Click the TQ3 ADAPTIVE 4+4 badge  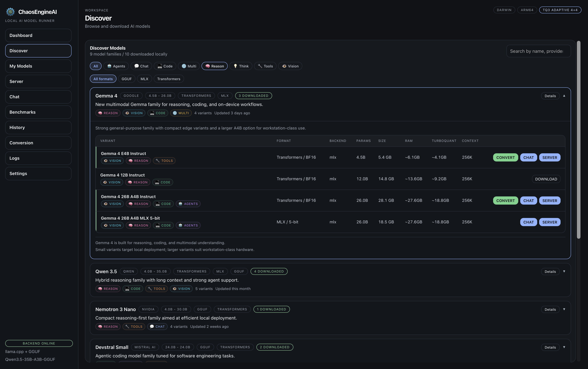point(560,10)
